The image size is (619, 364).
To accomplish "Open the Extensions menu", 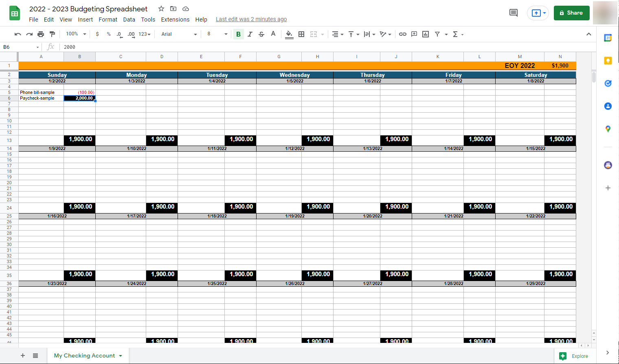I will click(x=175, y=20).
